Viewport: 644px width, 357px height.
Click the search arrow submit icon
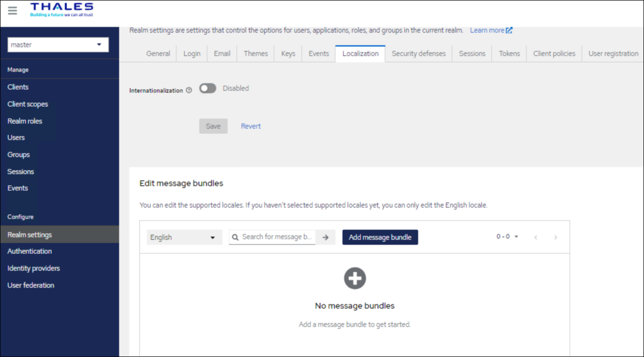[326, 237]
